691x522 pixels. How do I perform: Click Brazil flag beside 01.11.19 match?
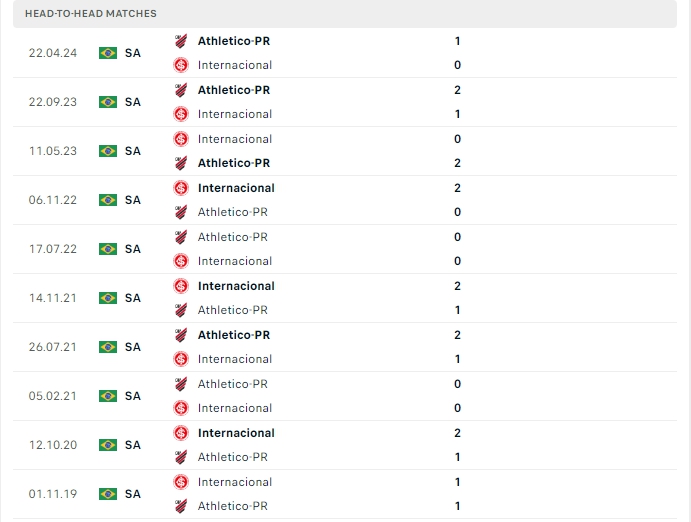[108, 494]
